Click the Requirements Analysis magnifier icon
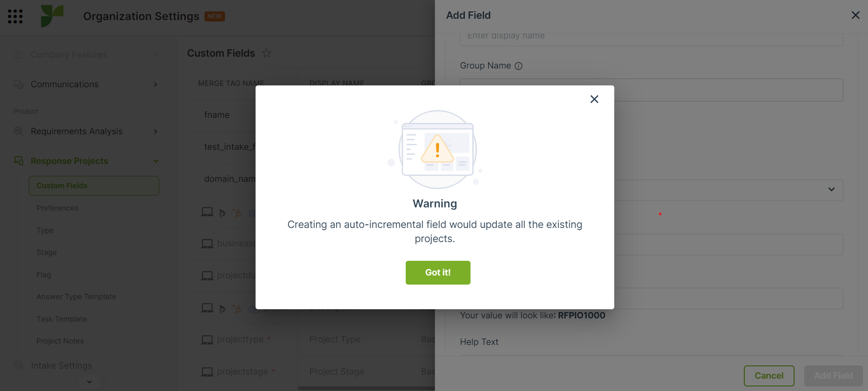 [18, 131]
